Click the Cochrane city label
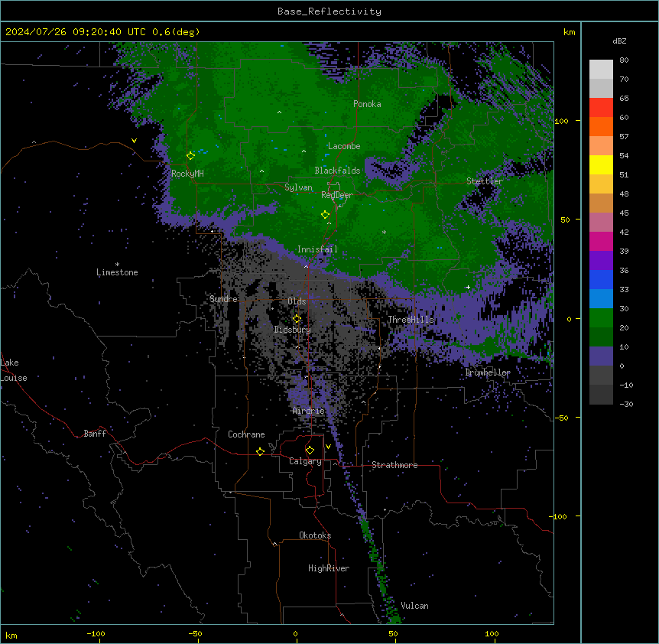The height and width of the screenshot is (644, 659). 246,434
